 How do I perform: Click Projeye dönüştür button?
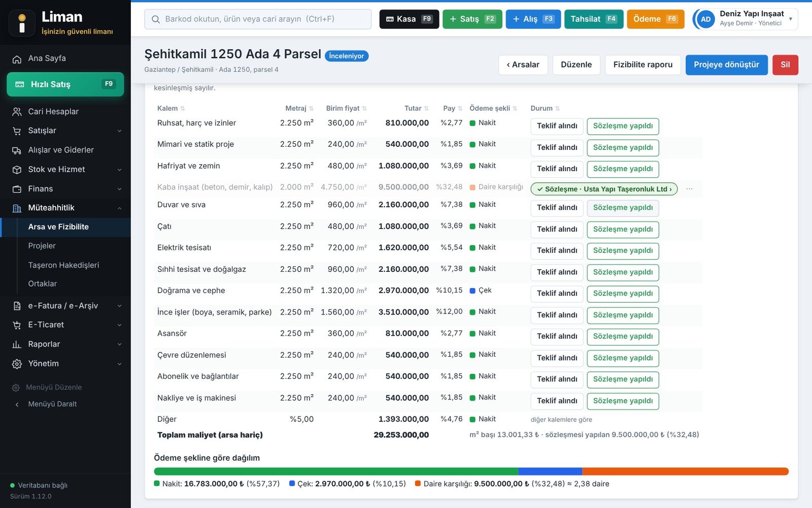pyautogui.click(x=726, y=65)
